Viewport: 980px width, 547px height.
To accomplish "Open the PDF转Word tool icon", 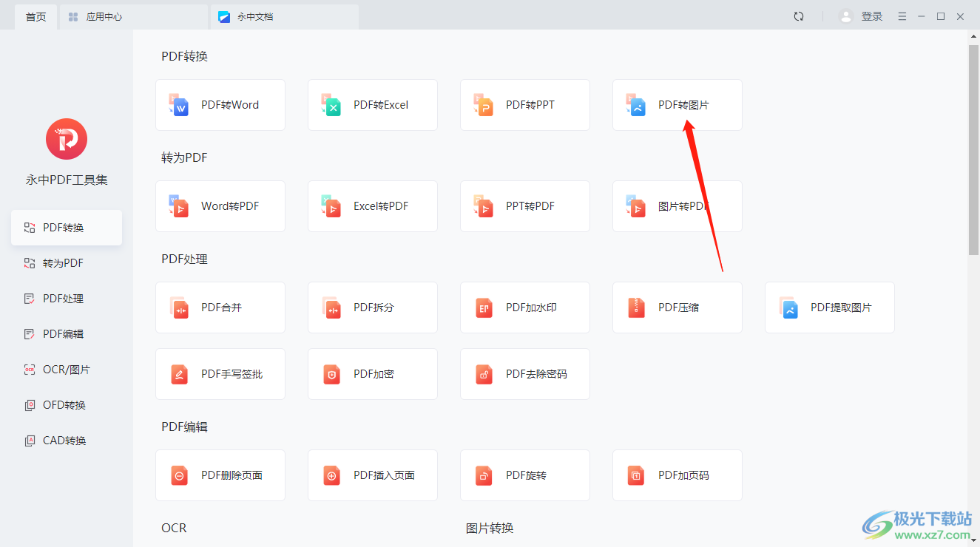I will pyautogui.click(x=179, y=105).
